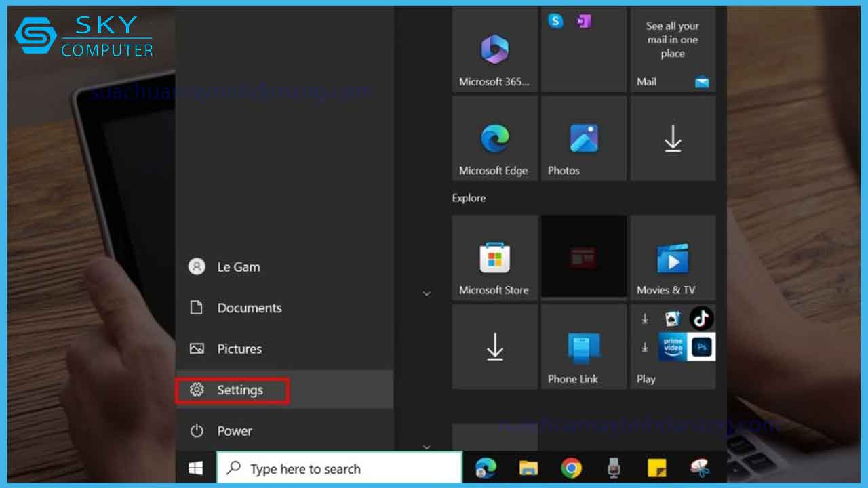Click the Prime Video icon in Play
Screen dimensions: 868x488
pos(673,346)
